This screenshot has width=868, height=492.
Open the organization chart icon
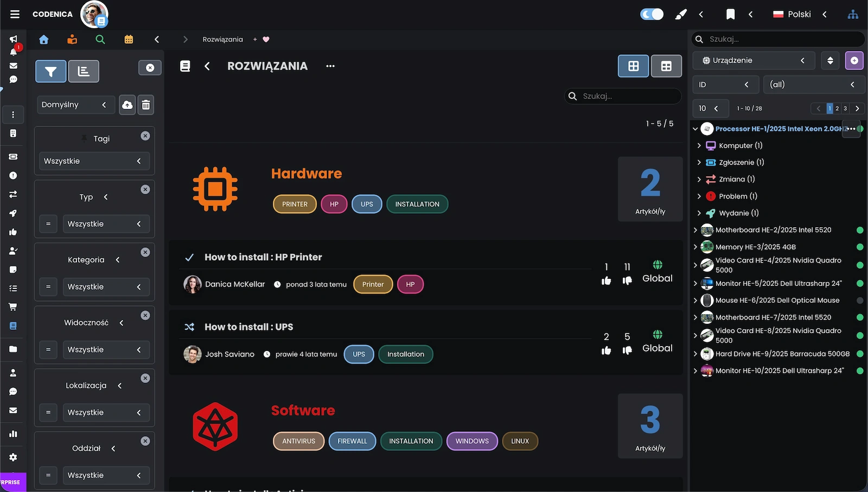click(853, 15)
